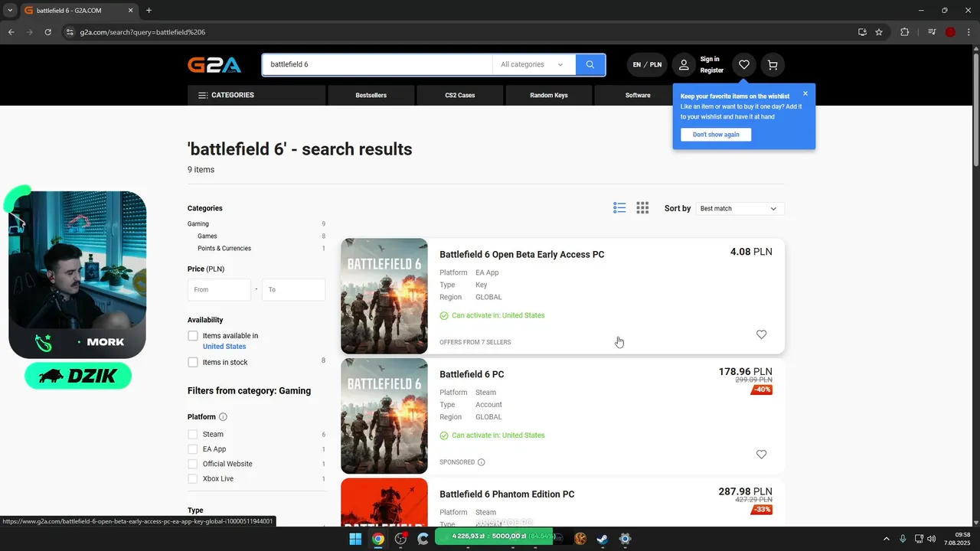Open the Sort by Best match dropdown

(x=740, y=208)
